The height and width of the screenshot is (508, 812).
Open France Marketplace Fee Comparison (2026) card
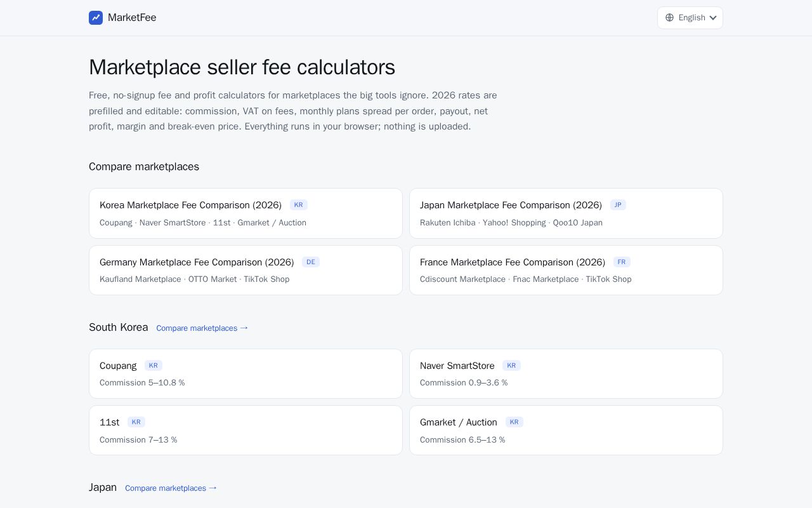pyautogui.click(x=566, y=270)
